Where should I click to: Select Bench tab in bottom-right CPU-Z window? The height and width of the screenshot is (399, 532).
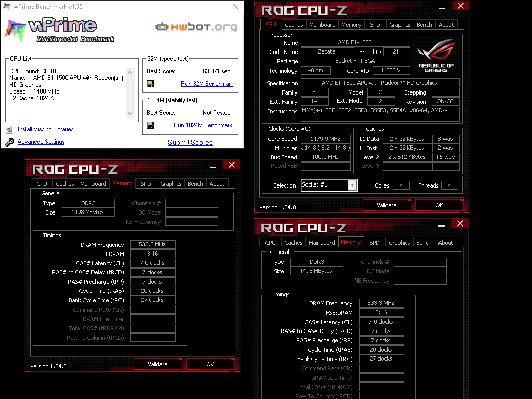click(424, 242)
